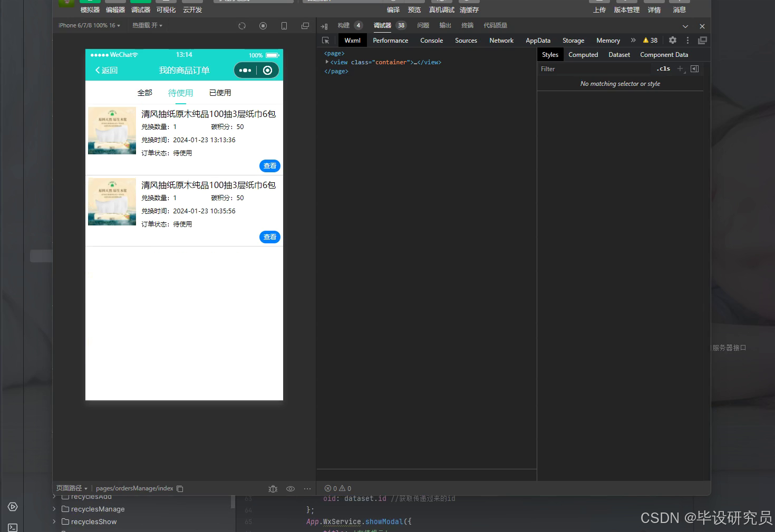Click the warning count 38 indicator
Image resolution: width=775 pixels, height=532 pixels.
click(x=650, y=41)
